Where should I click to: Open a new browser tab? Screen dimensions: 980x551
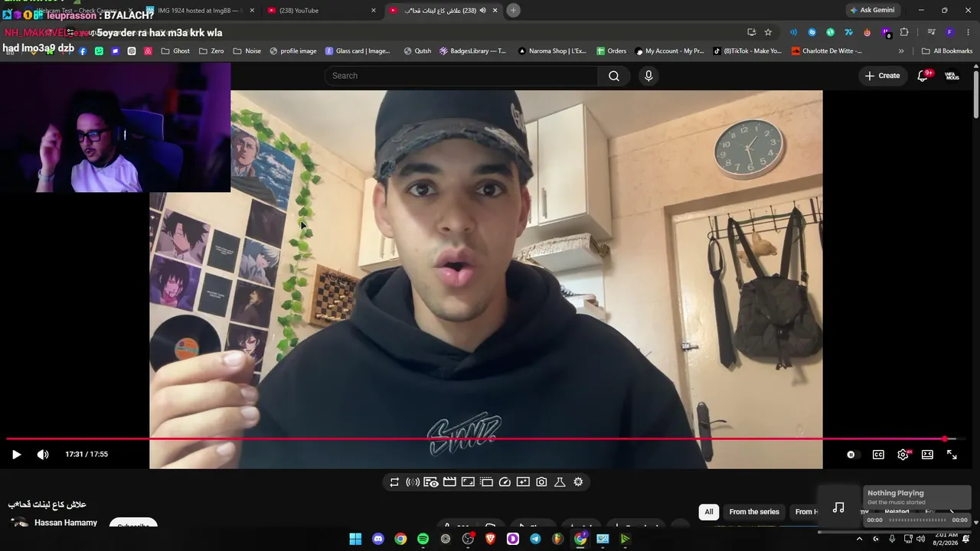tap(514, 10)
